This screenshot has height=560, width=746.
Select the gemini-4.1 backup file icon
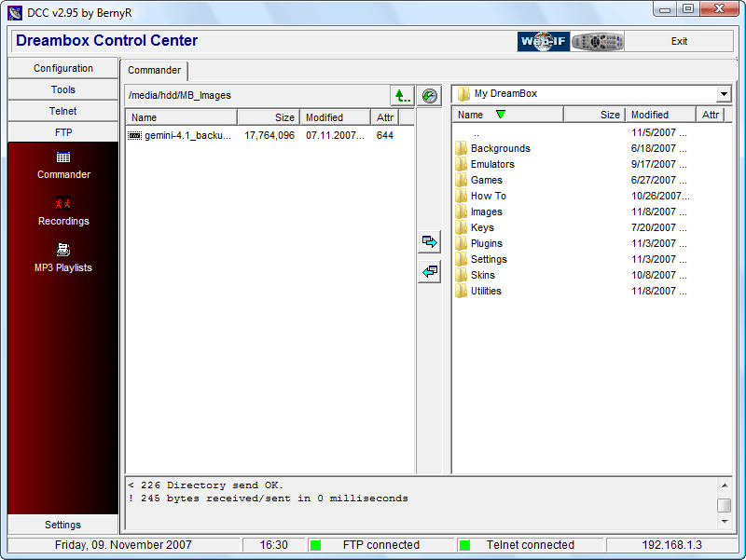coord(135,135)
